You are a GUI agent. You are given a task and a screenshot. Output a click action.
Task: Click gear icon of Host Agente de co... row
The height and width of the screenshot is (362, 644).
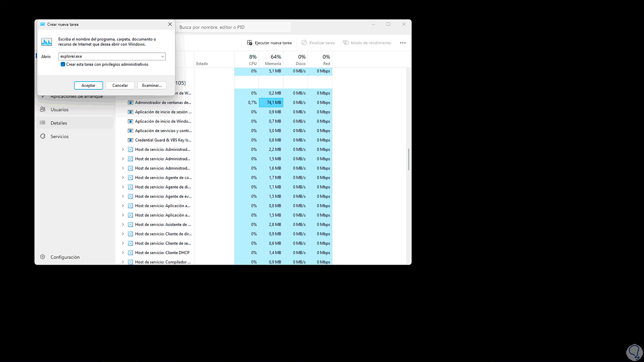tap(130, 177)
